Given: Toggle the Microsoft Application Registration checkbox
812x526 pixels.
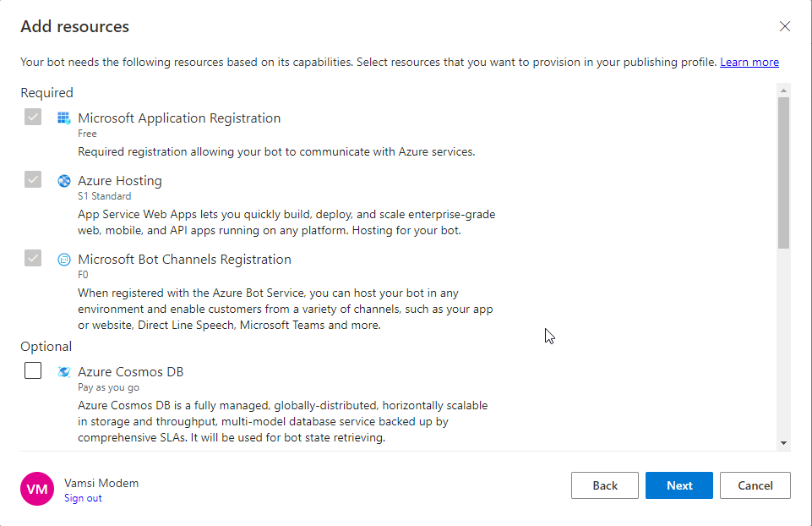Looking at the screenshot, I should pos(33,117).
